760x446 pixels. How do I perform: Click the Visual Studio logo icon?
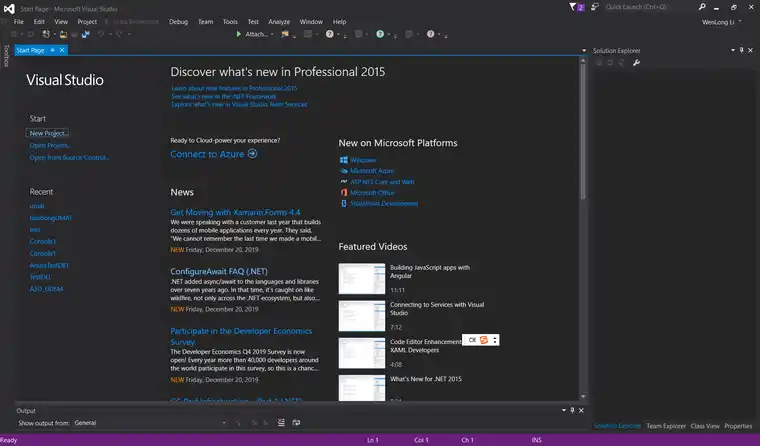pyautogui.click(x=9, y=8)
